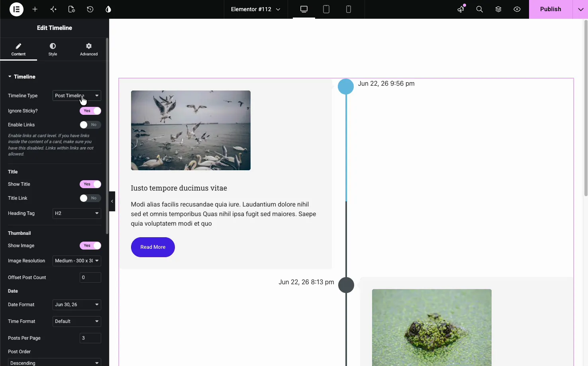Preview changes with the eye icon

[x=517, y=9]
